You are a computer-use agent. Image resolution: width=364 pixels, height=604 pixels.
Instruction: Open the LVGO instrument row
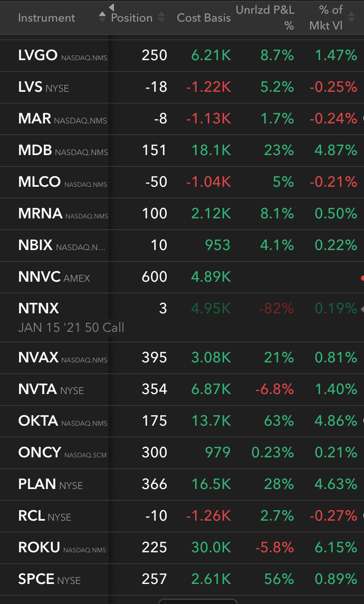click(37, 55)
